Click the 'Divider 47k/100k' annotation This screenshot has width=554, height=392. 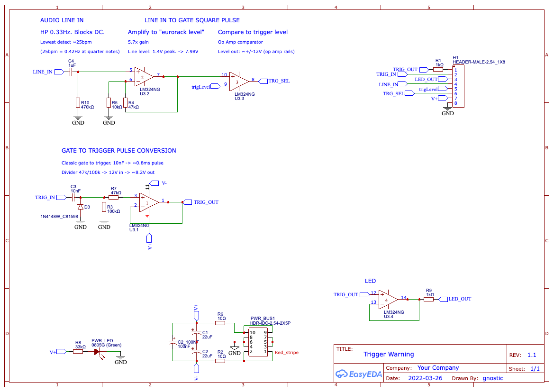(x=108, y=173)
